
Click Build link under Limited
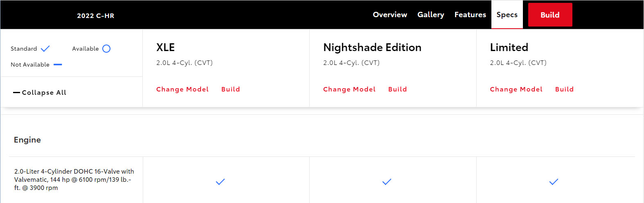click(565, 89)
